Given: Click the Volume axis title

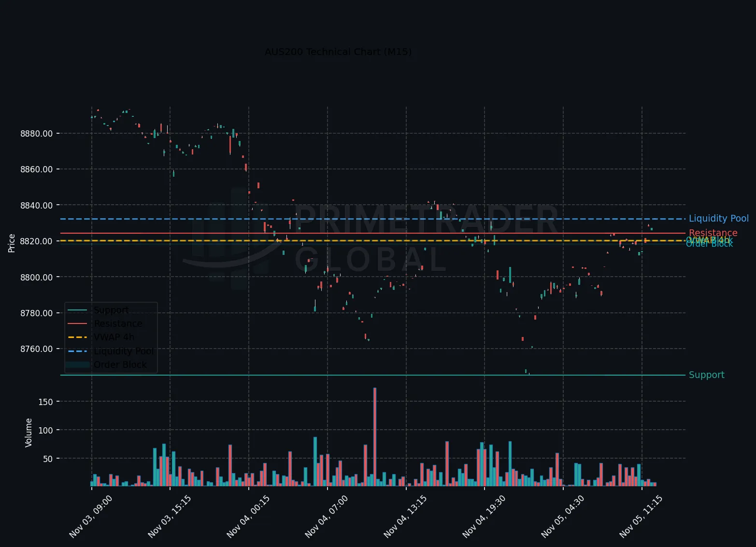Looking at the screenshot, I should 29,433.
